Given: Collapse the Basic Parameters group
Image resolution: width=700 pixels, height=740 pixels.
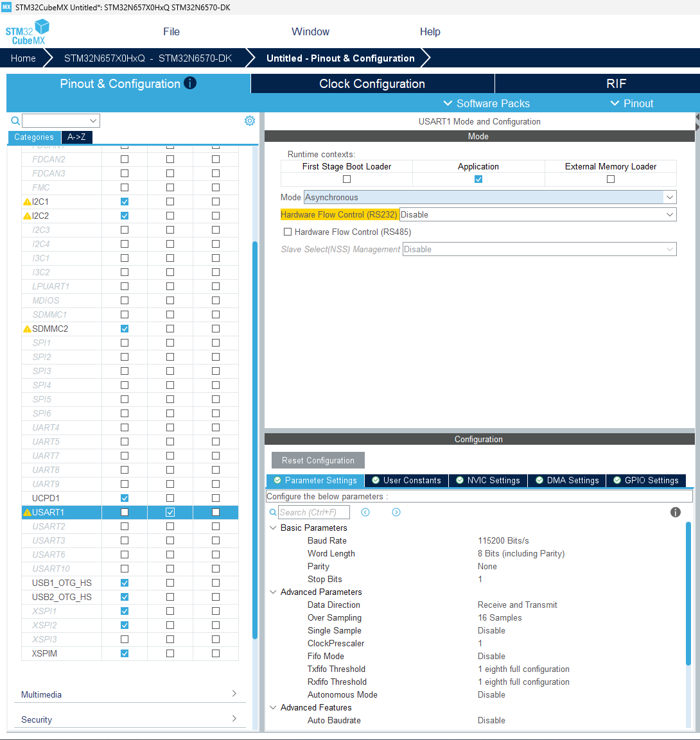Looking at the screenshot, I should click(x=273, y=528).
